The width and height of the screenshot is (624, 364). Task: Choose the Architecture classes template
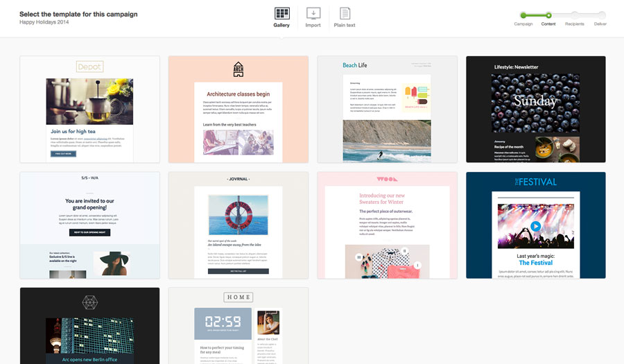click(x=239, y=110)
